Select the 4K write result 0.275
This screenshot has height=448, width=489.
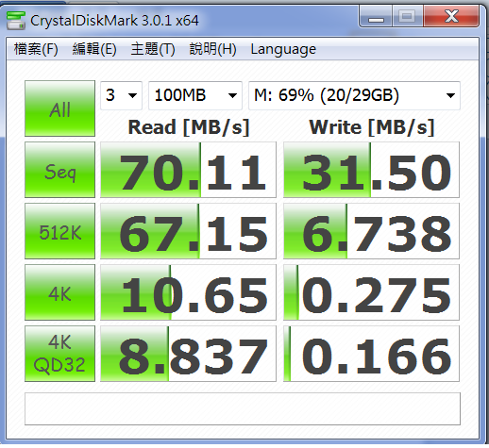371,292
